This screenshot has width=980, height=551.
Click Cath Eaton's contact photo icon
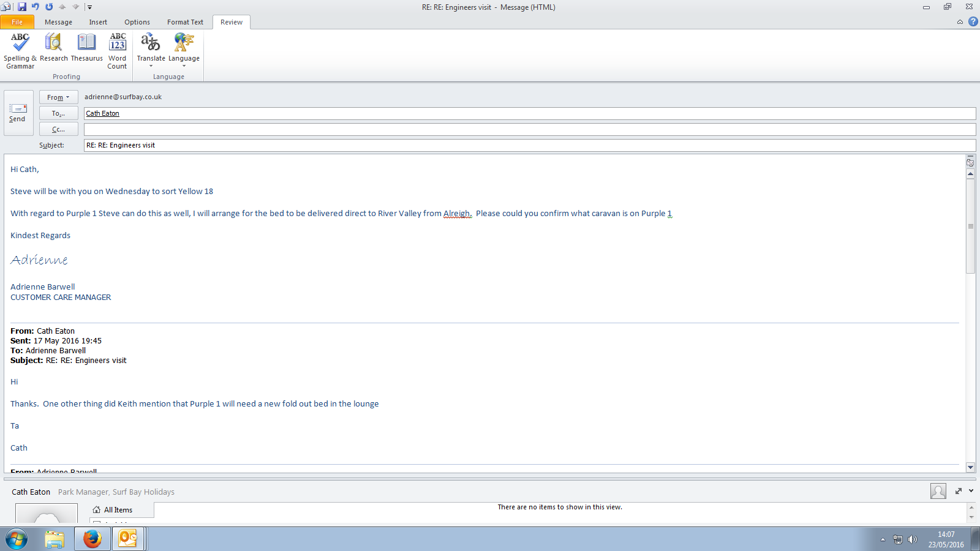(938, 491)
